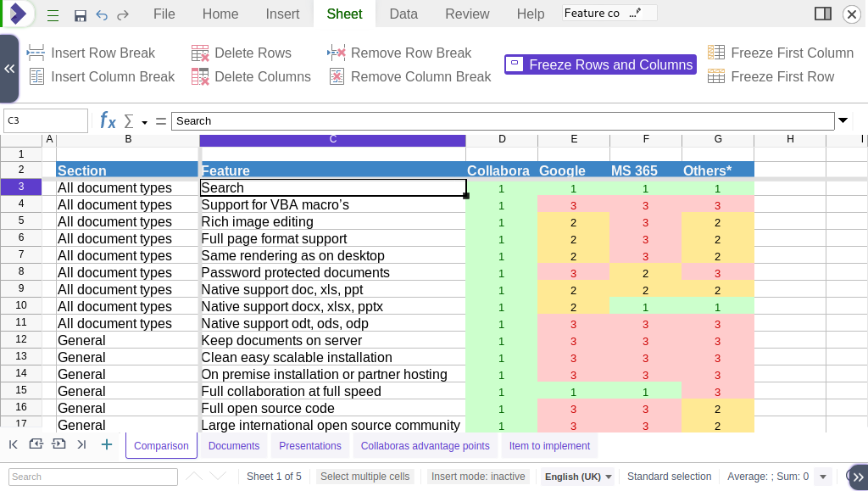The height and width of the screenshot is (491, 868).
Task: Toggle Freeze Rows and Columns
Action: point(600,64)
